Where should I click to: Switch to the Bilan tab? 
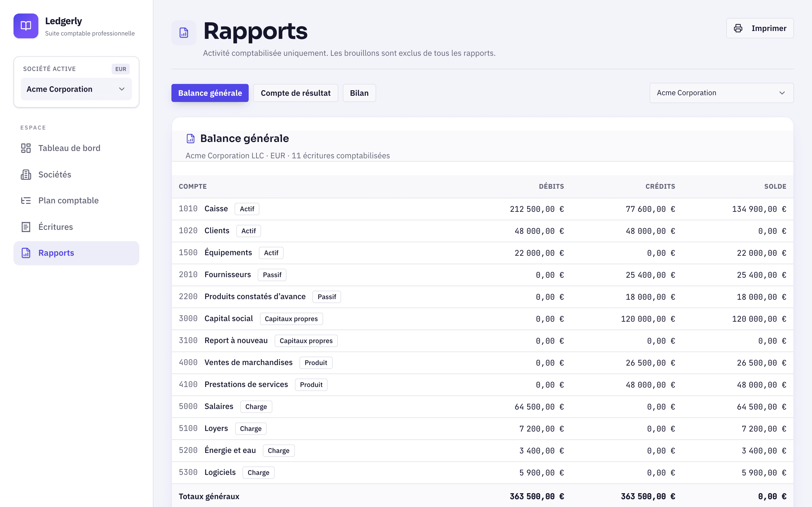coord(359,93)
